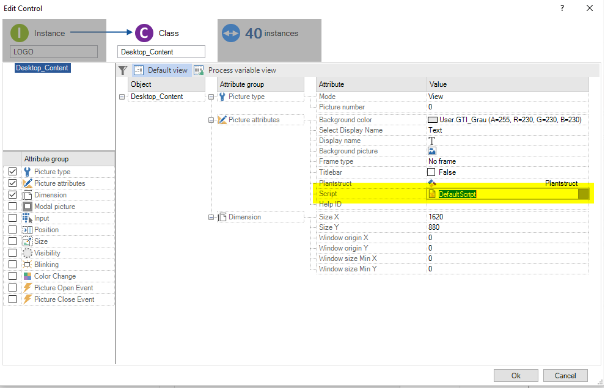Image resolution: width=605 pixels, height=389 pixels.
Task: Click the help question mark in the title bar
Action: (x=562, y=8)
